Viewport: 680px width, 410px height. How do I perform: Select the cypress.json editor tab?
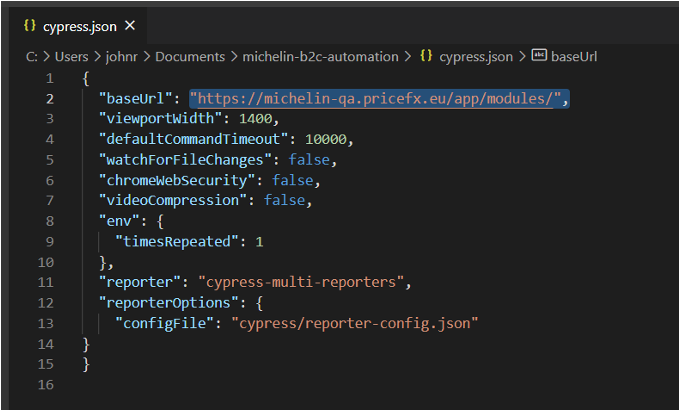78,26
